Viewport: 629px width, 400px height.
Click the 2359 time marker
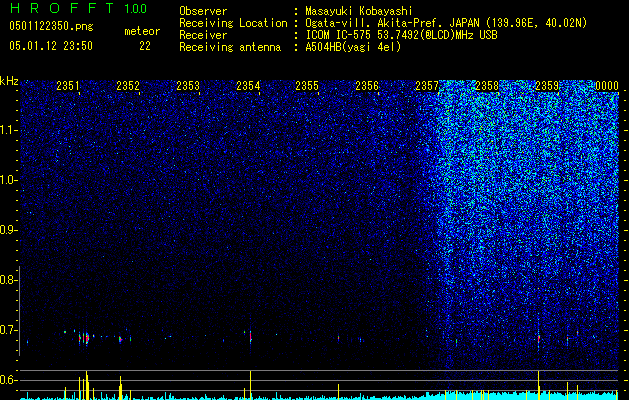547,86
